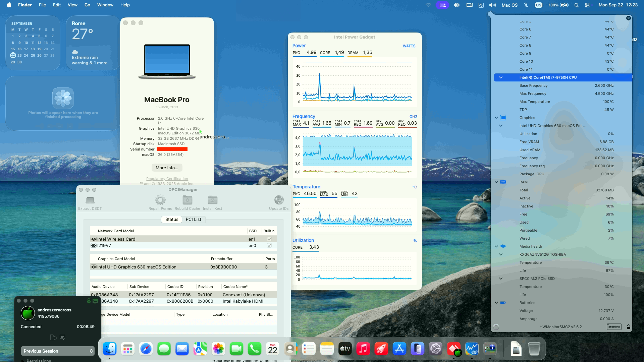Open Apple TV from the Dock

[345, 349]
